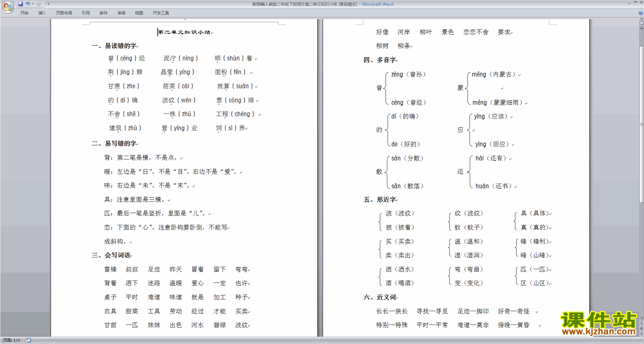
Task: Open the 开发工具 ribbon tab
Action: coord(161,13)
